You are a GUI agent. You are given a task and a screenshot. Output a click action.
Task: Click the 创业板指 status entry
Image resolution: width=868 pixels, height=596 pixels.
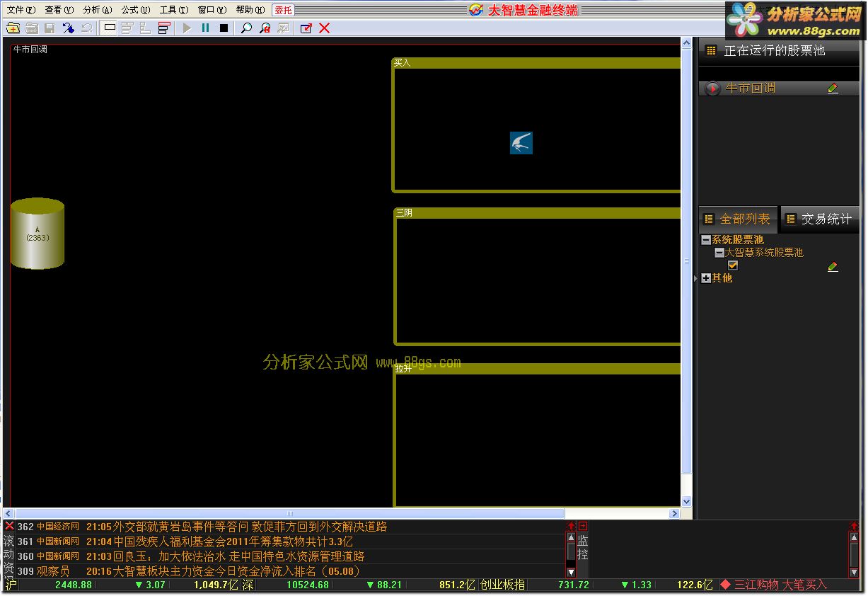click(502, 585)
